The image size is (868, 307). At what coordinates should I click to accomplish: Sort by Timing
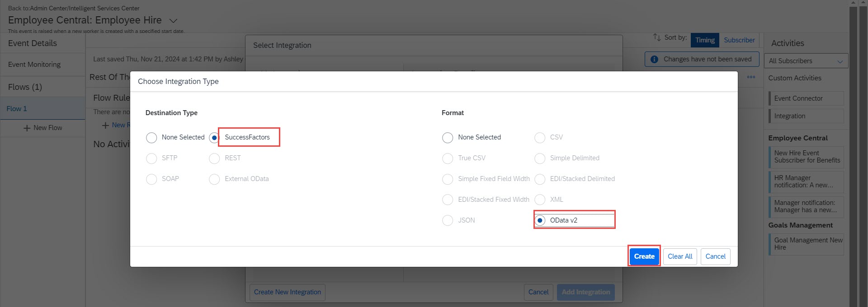(705, 40)
